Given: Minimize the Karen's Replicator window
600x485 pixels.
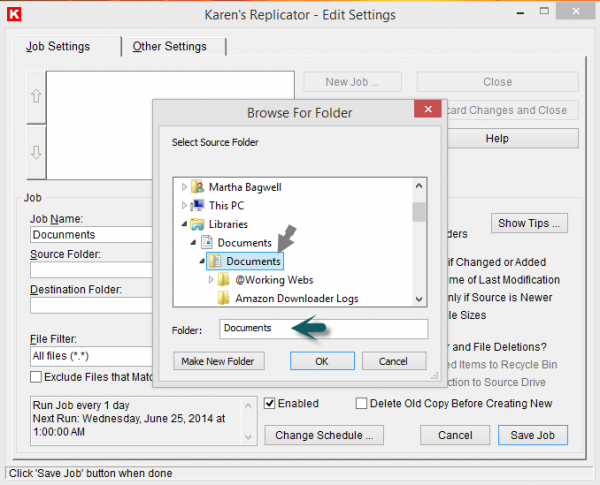Looking at the screenshot, I should coord(520,13).
